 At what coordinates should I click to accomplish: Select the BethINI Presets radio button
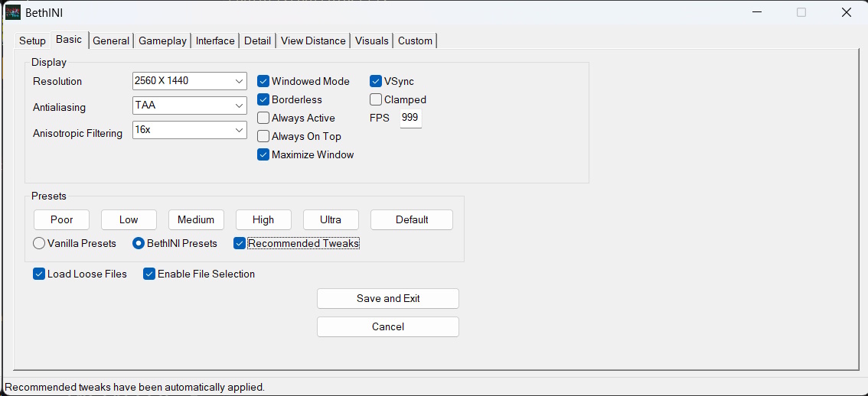[x=139, y=243]
